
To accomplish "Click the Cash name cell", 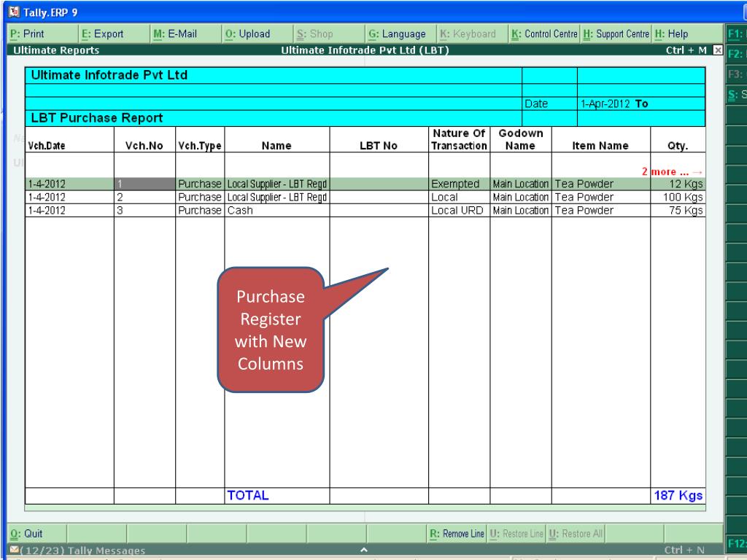I will [276, 211].
